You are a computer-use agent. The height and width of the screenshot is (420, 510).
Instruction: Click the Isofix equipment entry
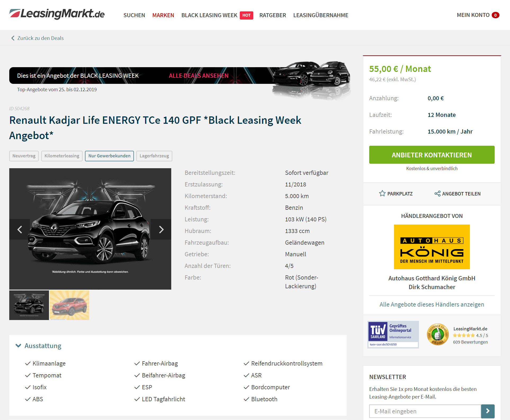click(39, 387)
